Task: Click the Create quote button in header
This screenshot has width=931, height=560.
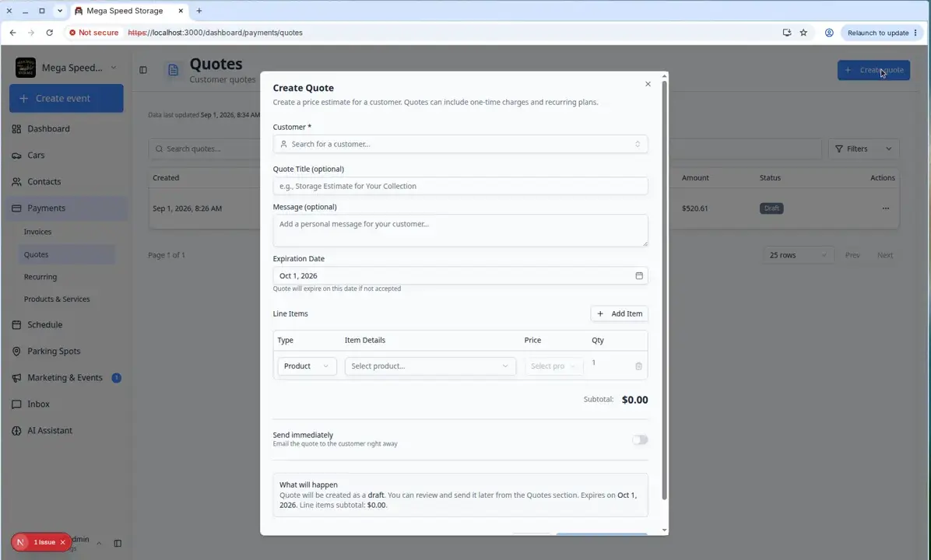Action: coord(873,70)
